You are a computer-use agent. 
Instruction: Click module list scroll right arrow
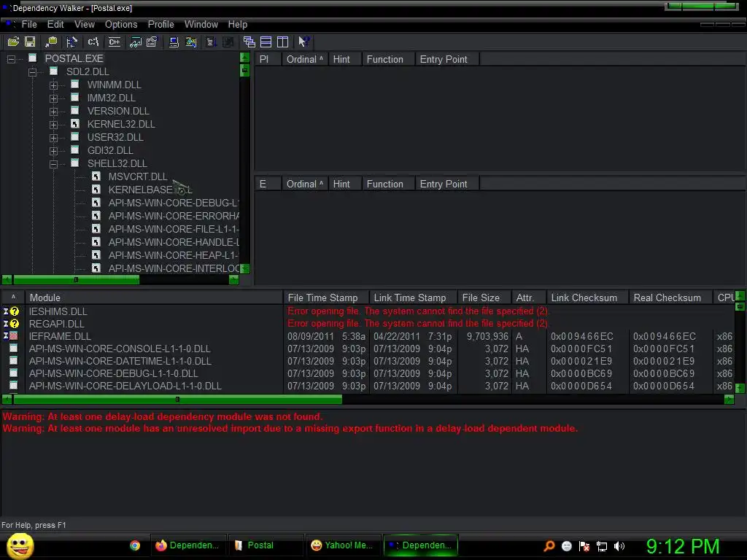point(729,399)
